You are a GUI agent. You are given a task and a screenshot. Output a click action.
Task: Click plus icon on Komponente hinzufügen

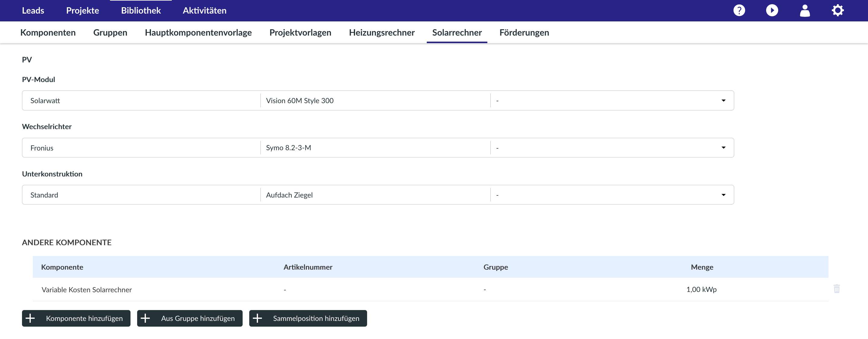(30, 318)
